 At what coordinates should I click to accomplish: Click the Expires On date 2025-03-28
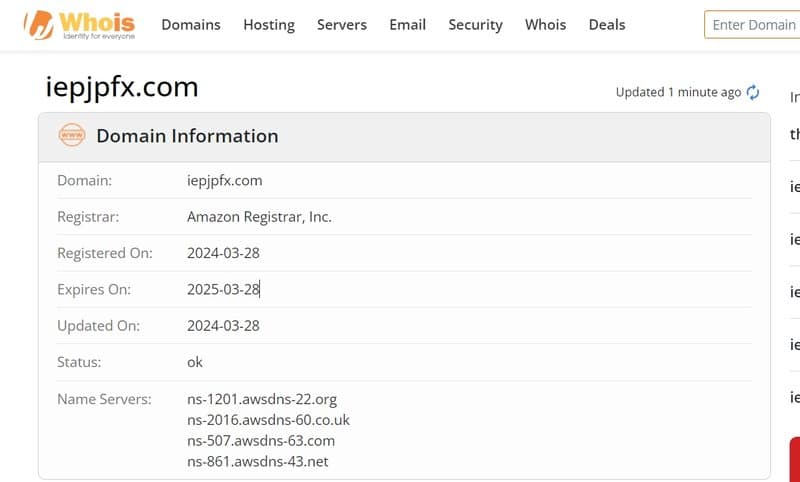(x=223, y=289)
